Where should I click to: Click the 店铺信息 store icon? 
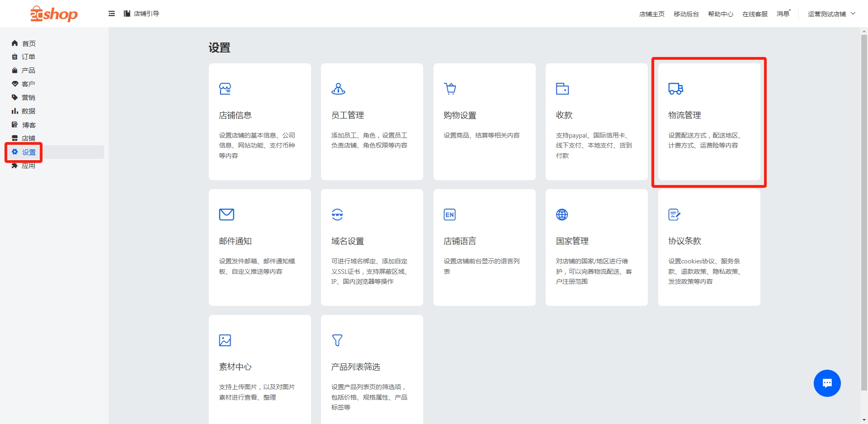coord(225,89)
